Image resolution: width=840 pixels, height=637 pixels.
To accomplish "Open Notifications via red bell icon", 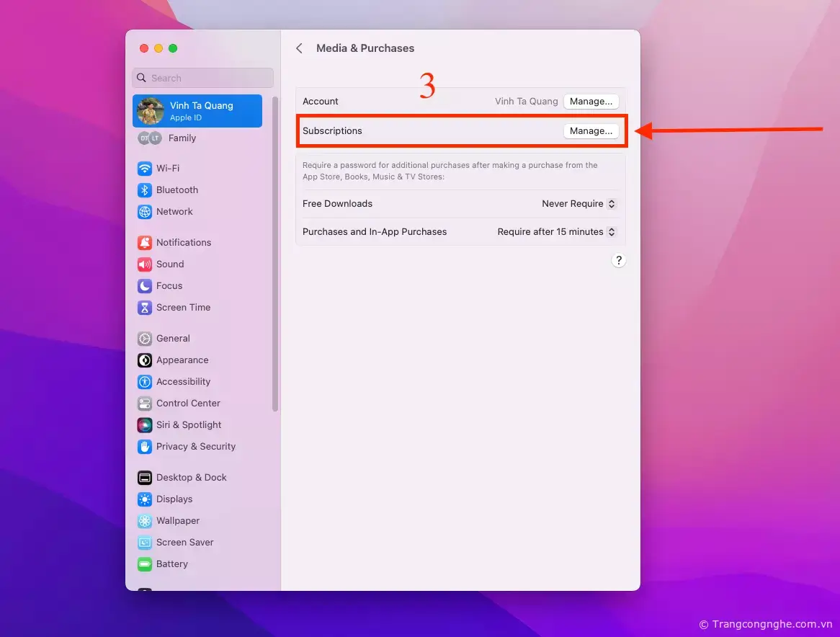I will pos(145,243).
